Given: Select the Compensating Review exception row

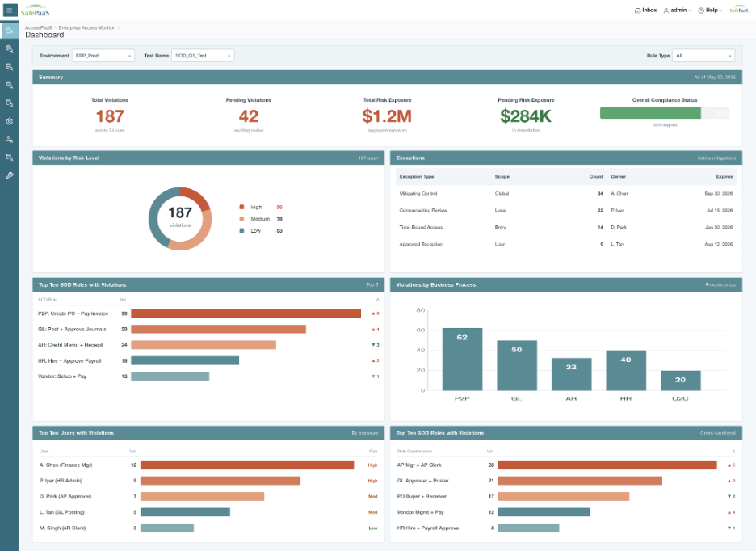Looking at the screenshot, I should (x=566, y=210).
